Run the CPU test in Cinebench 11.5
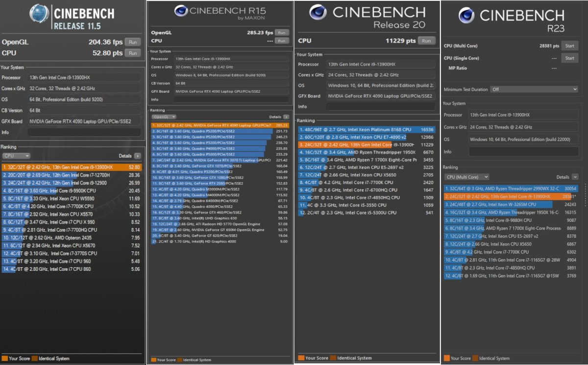 [132, 53]
